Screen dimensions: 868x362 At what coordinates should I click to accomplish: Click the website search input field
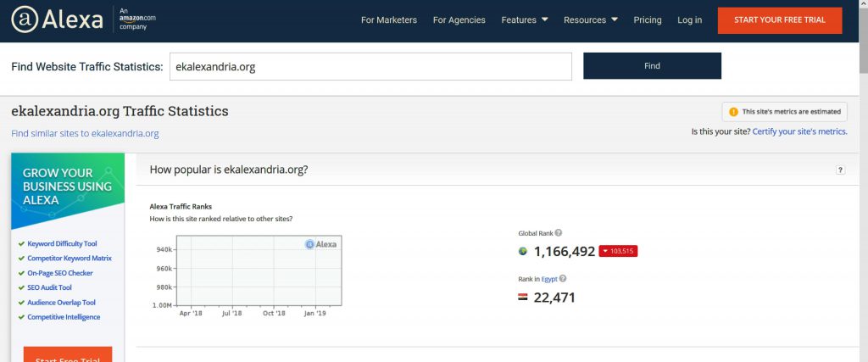[x=370, y=66]
